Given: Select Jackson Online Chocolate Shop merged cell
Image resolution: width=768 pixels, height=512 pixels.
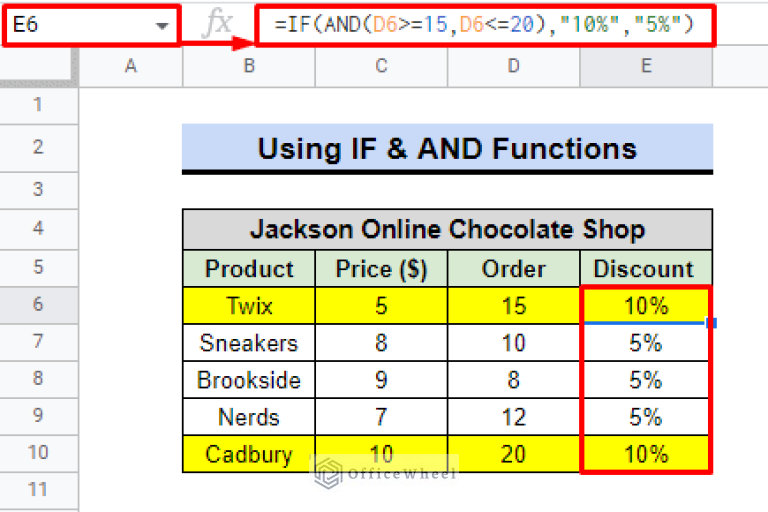Looking at the screenshot, I should 447,230.
